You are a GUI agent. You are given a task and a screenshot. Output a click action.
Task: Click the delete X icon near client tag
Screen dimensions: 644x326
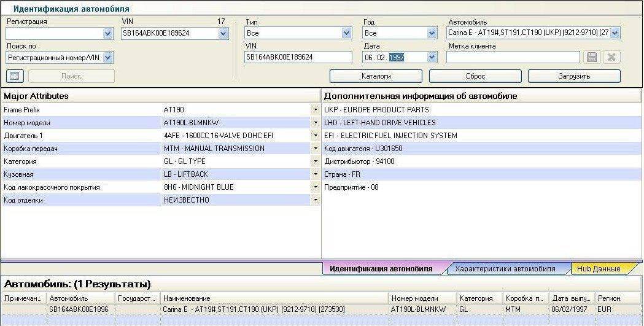611,57
